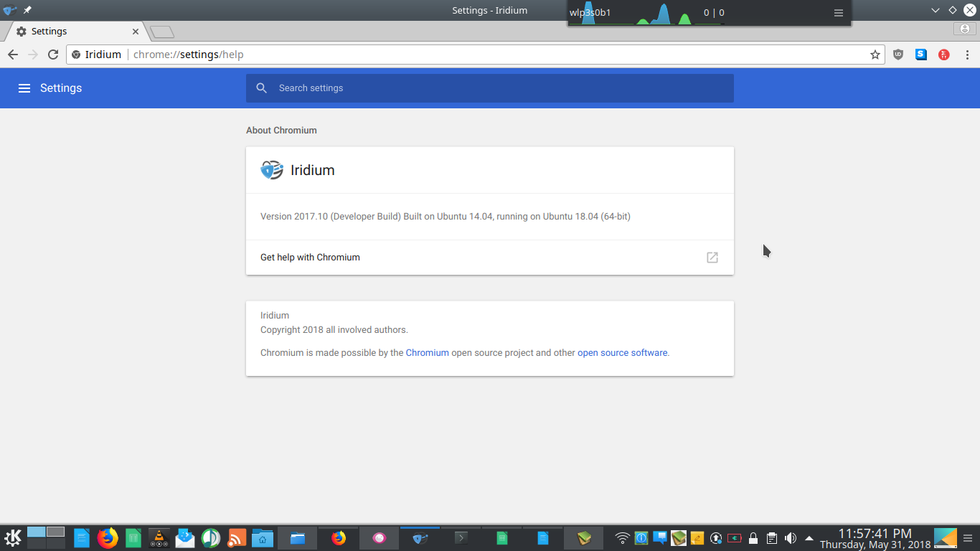Click the forward navigation arrow
This screenshot has width=980, height=551.
pos(33,55)
